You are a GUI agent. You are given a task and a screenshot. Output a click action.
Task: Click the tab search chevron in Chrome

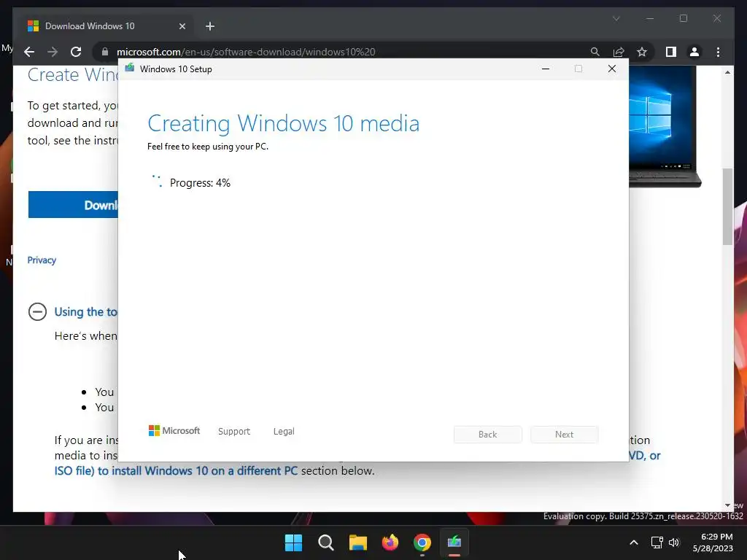tap(616, 18)
